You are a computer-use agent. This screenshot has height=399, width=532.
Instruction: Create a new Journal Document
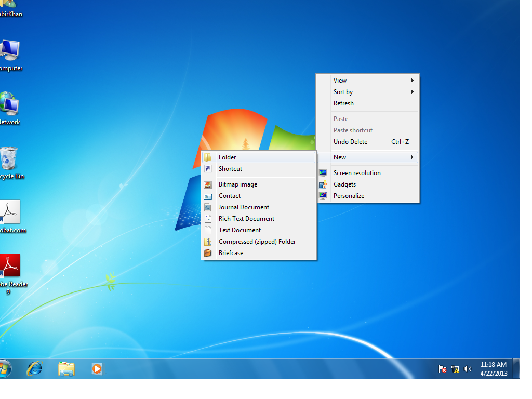(259, 207)
